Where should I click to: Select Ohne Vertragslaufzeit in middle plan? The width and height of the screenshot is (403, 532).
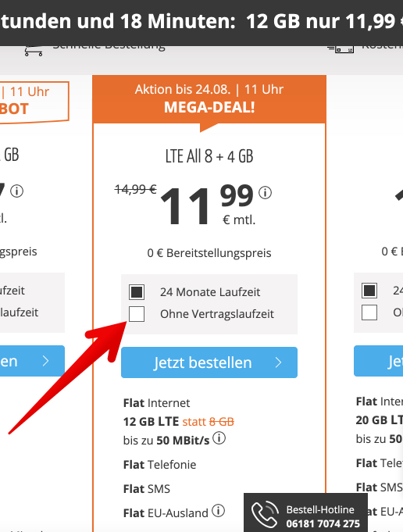137,314
